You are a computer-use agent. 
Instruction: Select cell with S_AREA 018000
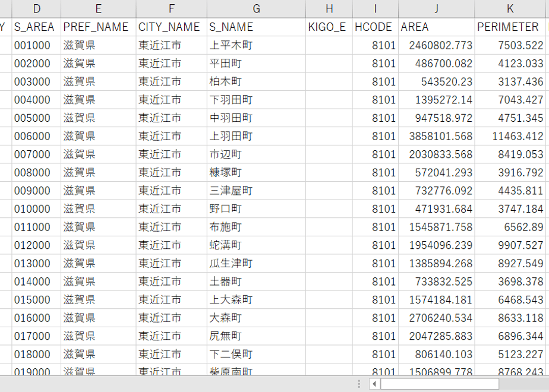click(x=36, y=354)
